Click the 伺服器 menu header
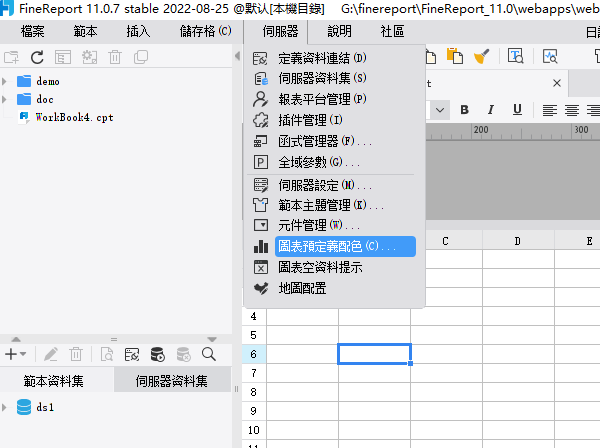This screenshot has height=448, width=600. [280, 31]
